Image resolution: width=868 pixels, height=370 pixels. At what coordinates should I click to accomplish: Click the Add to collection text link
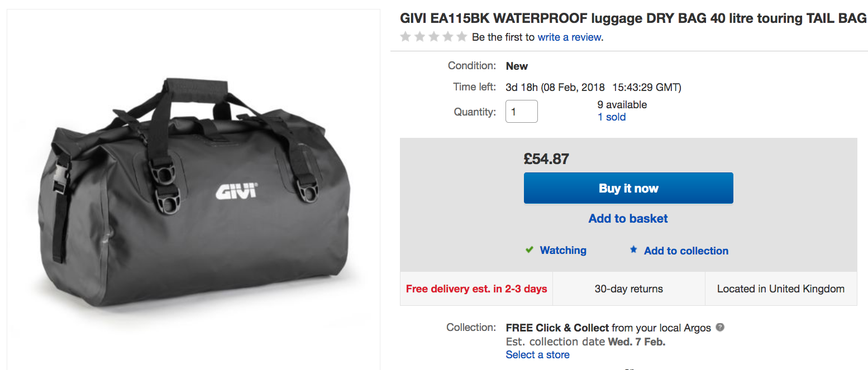click(686, 251)
